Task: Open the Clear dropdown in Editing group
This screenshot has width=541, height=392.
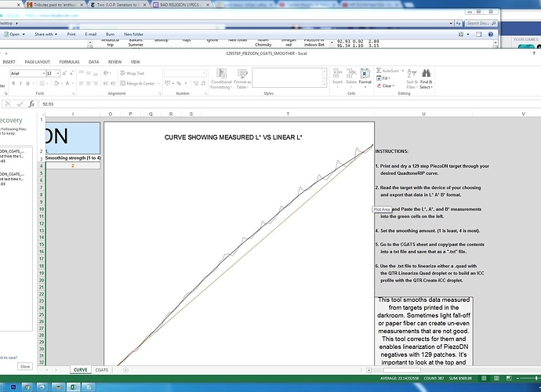Action: coord(386,86)
